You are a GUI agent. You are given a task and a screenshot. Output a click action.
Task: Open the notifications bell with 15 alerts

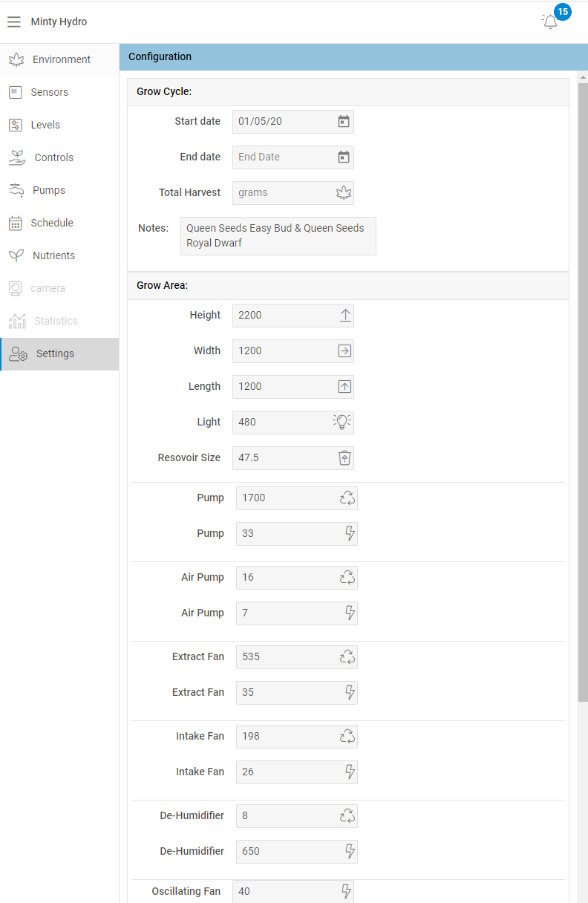(x=550, y=22)
